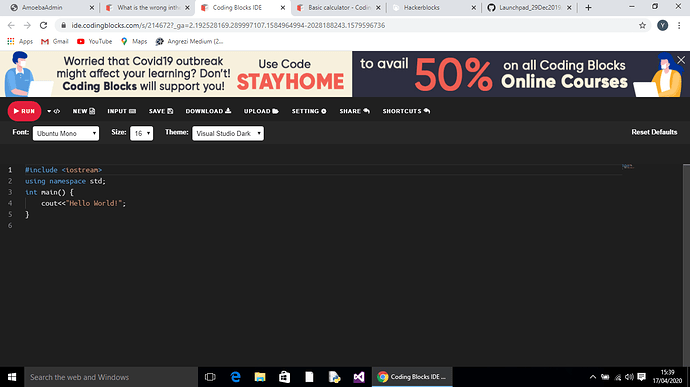690x387 pixels.
Task: Open the Store from the taskbar
Action: point(285,377)
